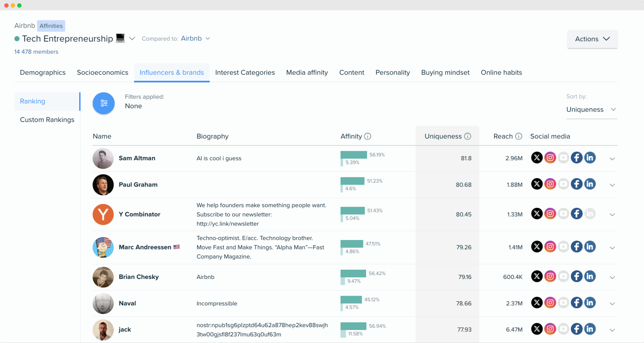The height and width of the screenshot is (343, 644).
Task: Click Brian Chesky's 56.42% affinity bar
Action: (353, 273)
